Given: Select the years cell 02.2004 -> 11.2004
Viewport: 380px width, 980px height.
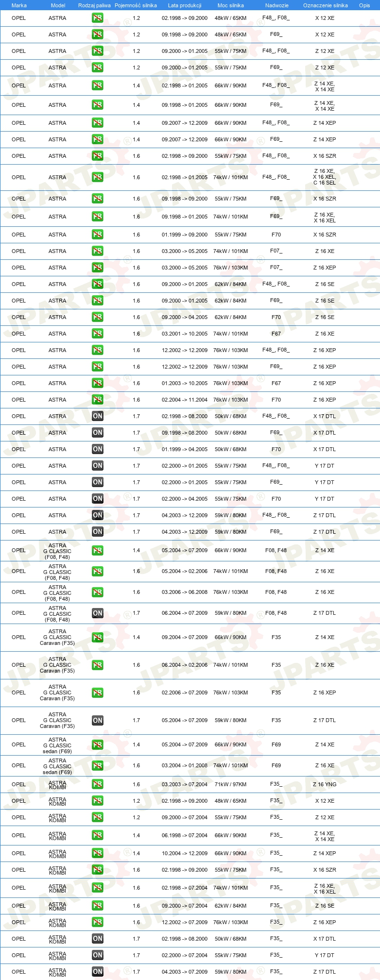Looking at the screenshot, I should (x=185, y=400).
